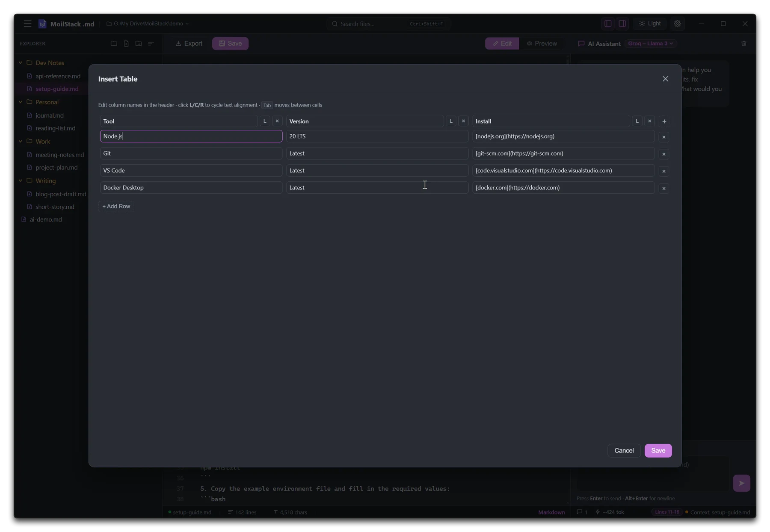Viewport: 770px width, 532px height.
Task: Delete the Git row
Action: [664, 154]
